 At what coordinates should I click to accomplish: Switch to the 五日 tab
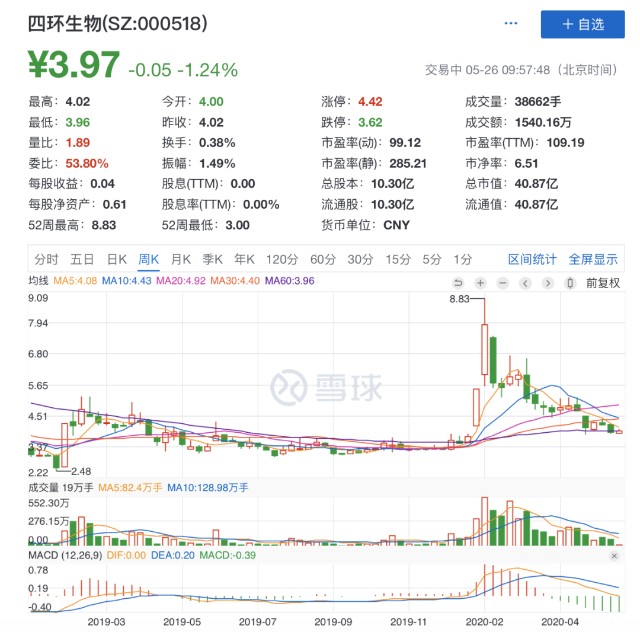(82, 259)
